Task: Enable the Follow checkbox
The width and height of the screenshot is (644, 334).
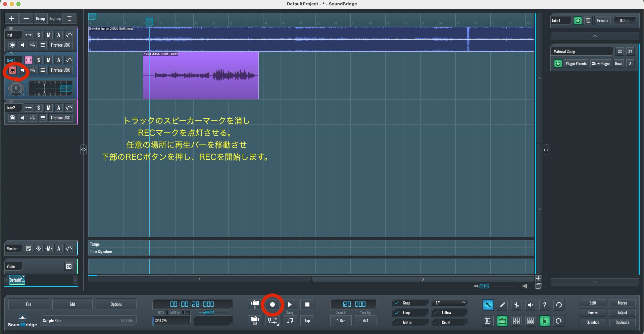Action: [x=436, y=313]
